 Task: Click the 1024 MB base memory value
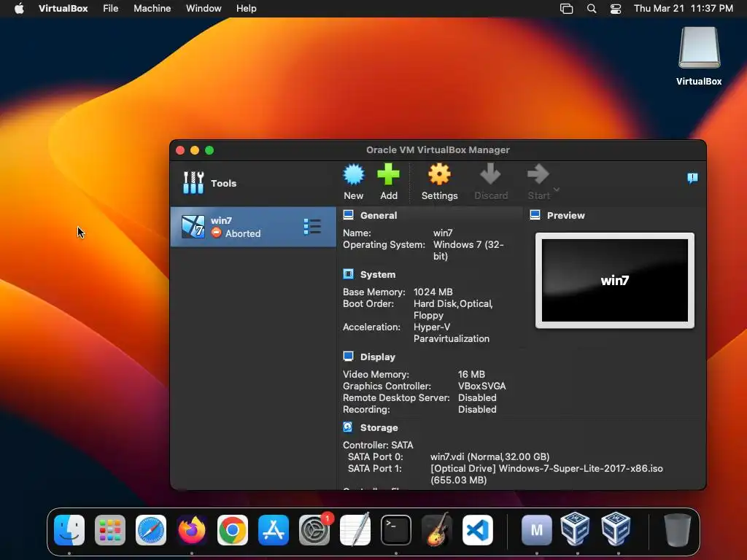(x=433, y=292)
